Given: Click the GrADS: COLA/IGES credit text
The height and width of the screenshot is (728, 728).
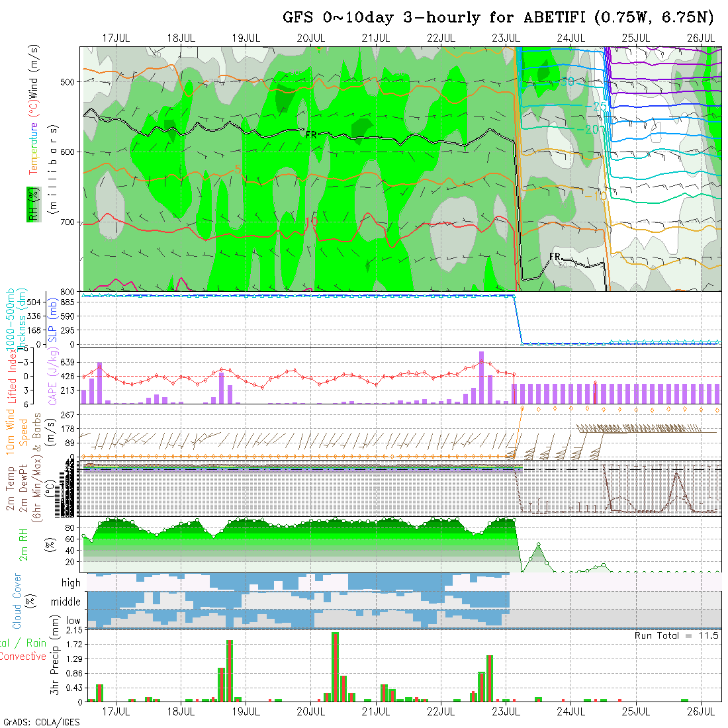Looking at the screenshot, I should (41, 722).
